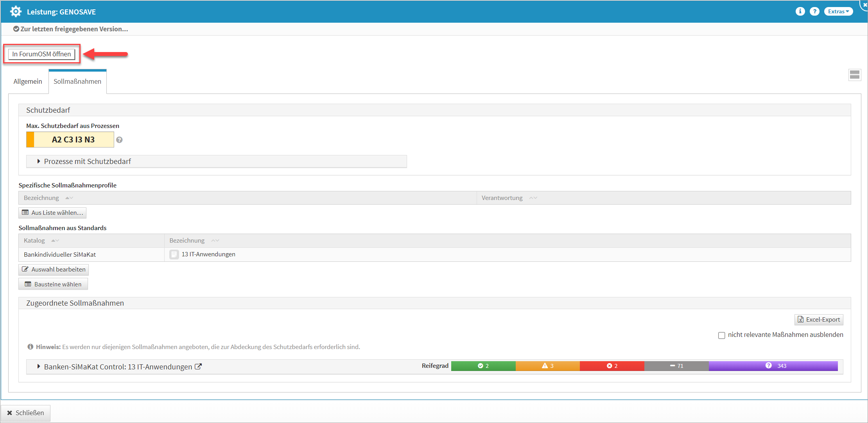Click the Schutzbedarf help question icon

120,140
